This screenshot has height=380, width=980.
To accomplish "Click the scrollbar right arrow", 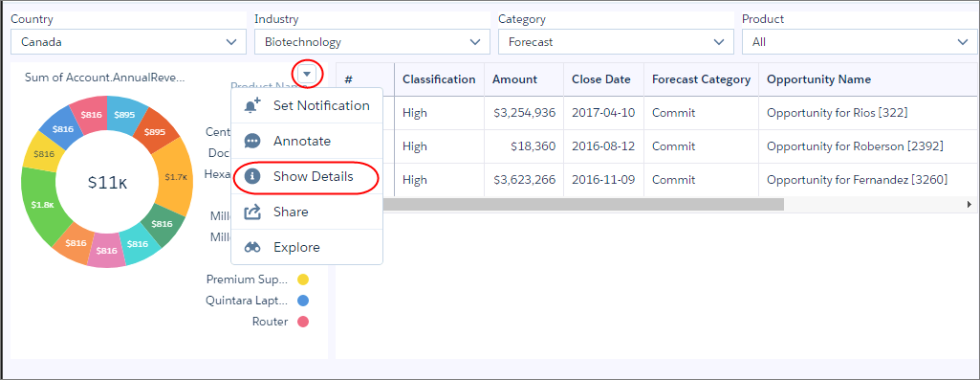I will pyautogui.click(x=969, y=204).
